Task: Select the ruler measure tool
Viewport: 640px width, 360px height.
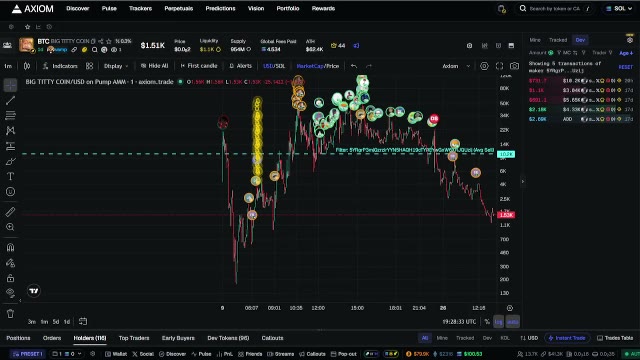Action: (x=10, y=211)
